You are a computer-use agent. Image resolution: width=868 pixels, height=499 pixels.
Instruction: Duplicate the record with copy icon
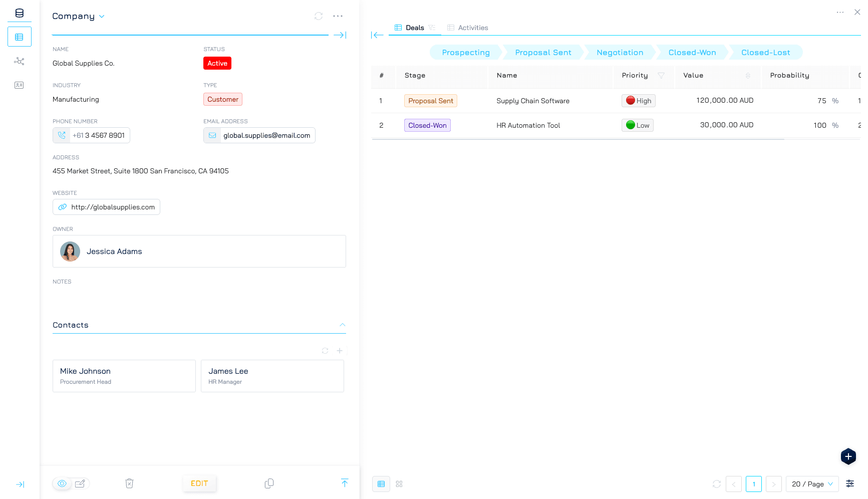tap(269, 483)
